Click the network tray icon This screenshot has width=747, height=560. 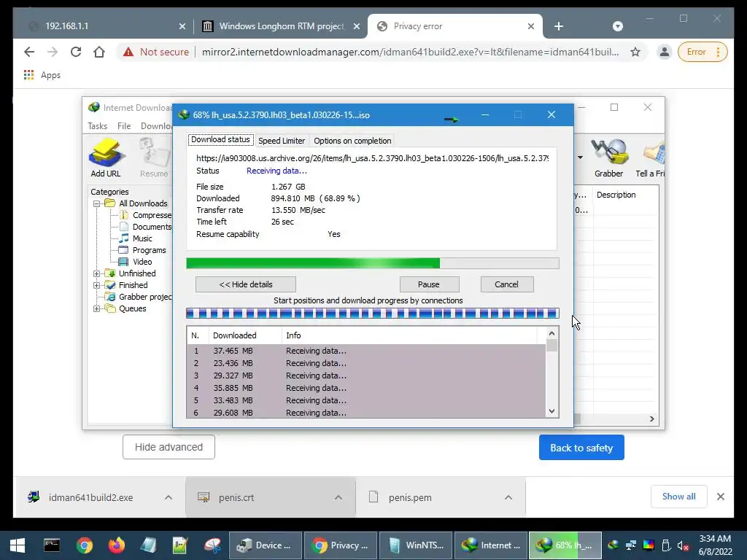point(631,545)
